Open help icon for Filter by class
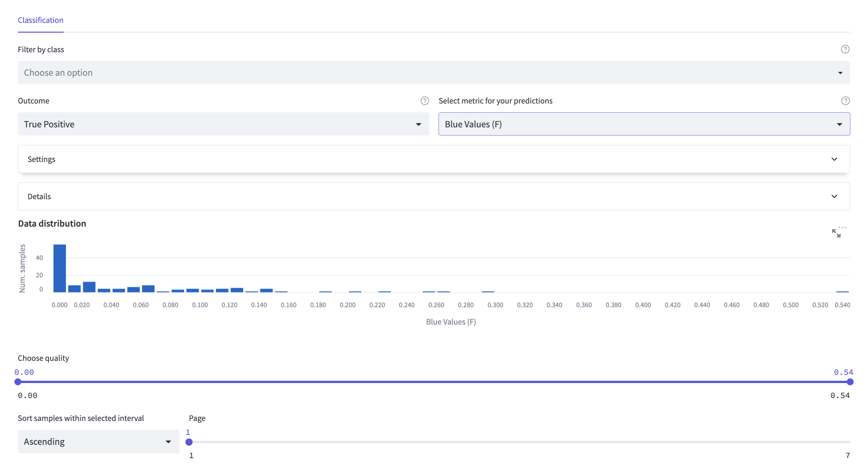 [x=845, y=49]
